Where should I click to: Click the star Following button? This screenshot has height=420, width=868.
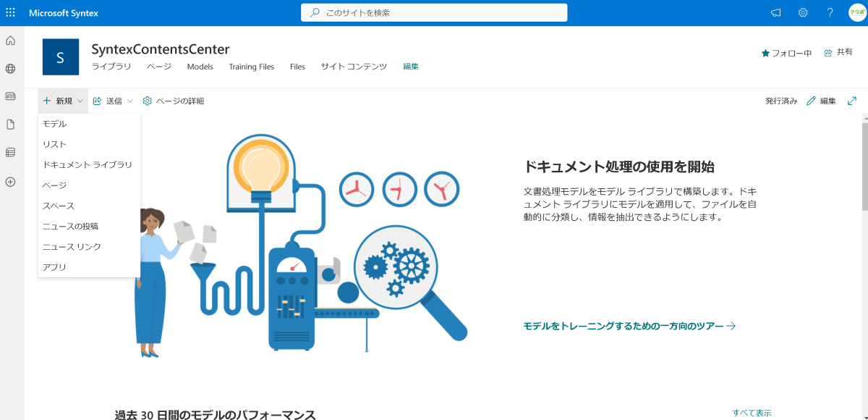pyautogui.click(x=786, y=53)
